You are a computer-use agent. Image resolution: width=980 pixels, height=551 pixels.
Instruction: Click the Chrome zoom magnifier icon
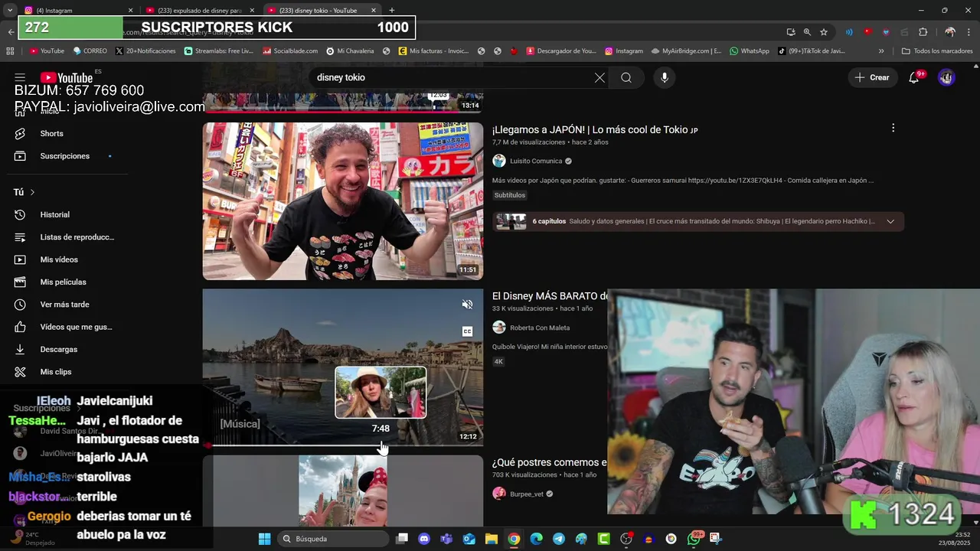click(807, 32)
